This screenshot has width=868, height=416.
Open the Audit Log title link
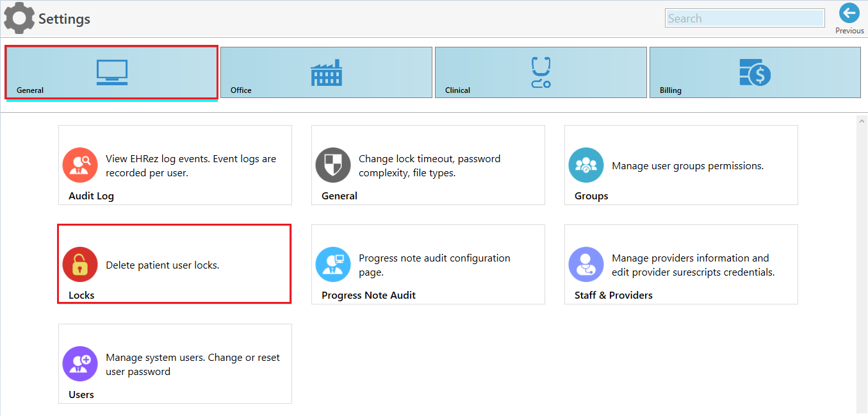tap(91, 196)
